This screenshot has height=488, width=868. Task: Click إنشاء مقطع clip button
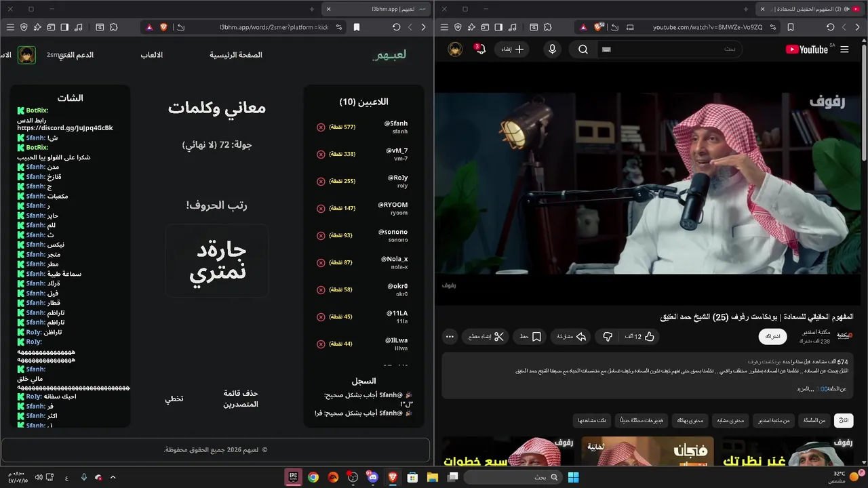486,336
